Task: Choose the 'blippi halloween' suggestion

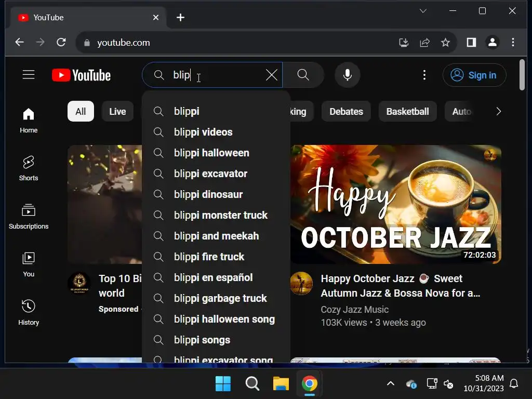Action: pos(216,153)
